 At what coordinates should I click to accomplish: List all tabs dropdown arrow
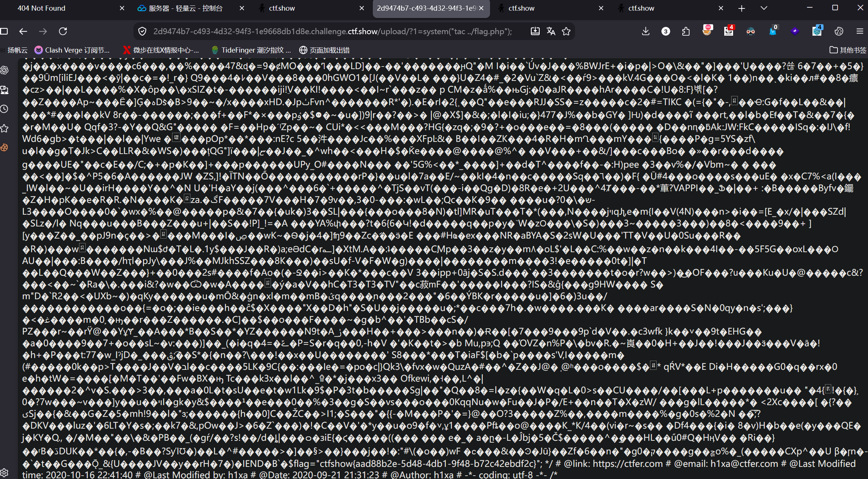pyautogui.click(x=764, y=8)
